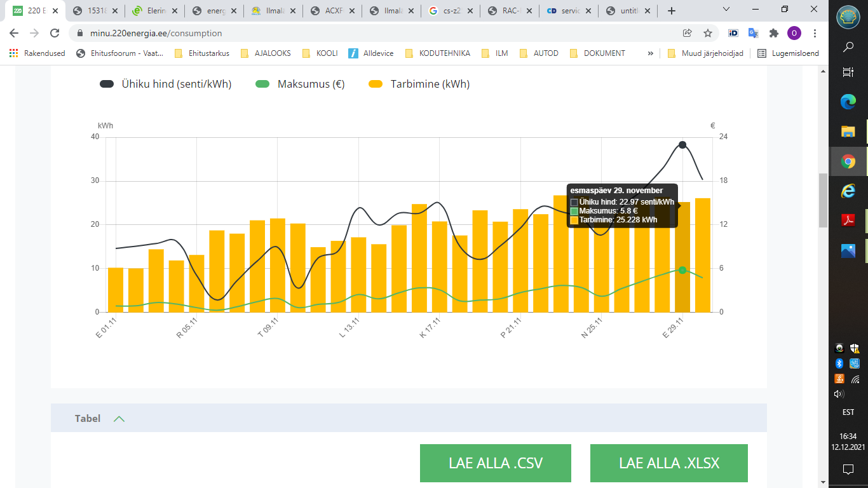This screenshot has width=868, height=488.
Task: Launch Microsoft Edge from the taskbar
Action: [848, 101]
